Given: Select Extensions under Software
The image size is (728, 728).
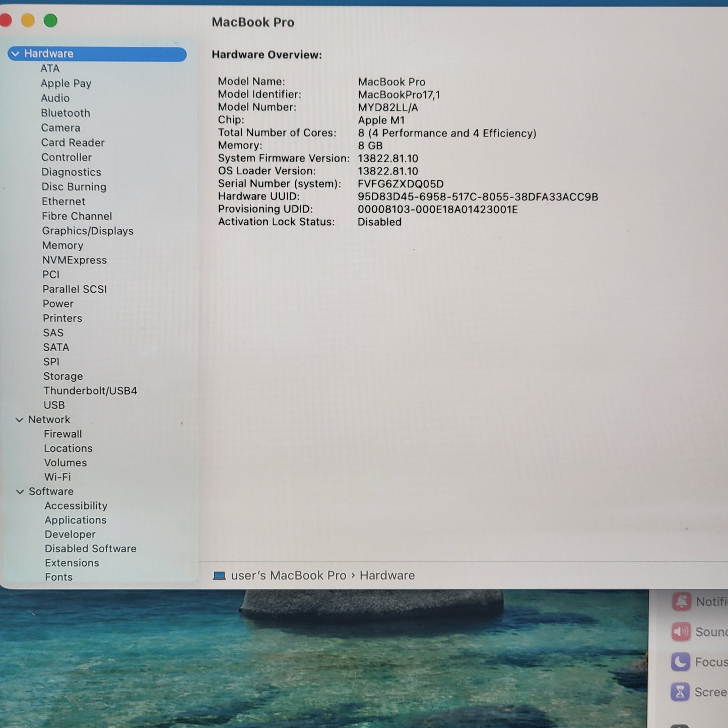Looking at the screenshot, I should [x=72, y=563].
